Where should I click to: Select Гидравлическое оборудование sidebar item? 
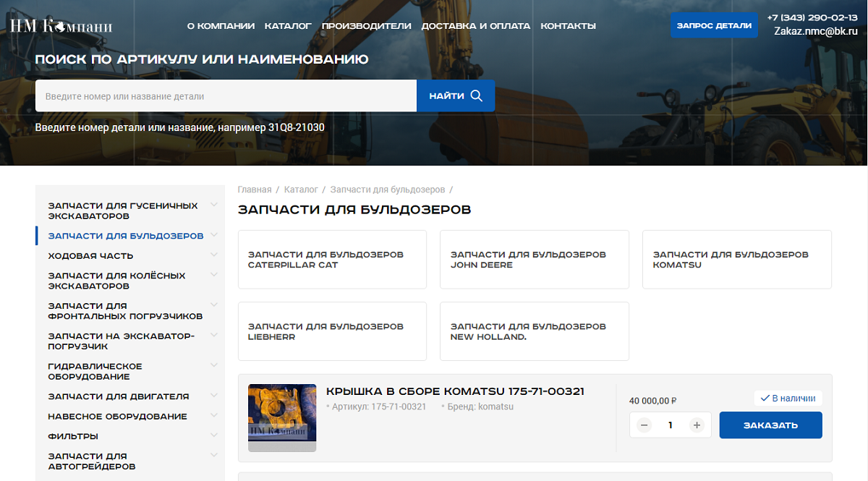click(95, 371)
